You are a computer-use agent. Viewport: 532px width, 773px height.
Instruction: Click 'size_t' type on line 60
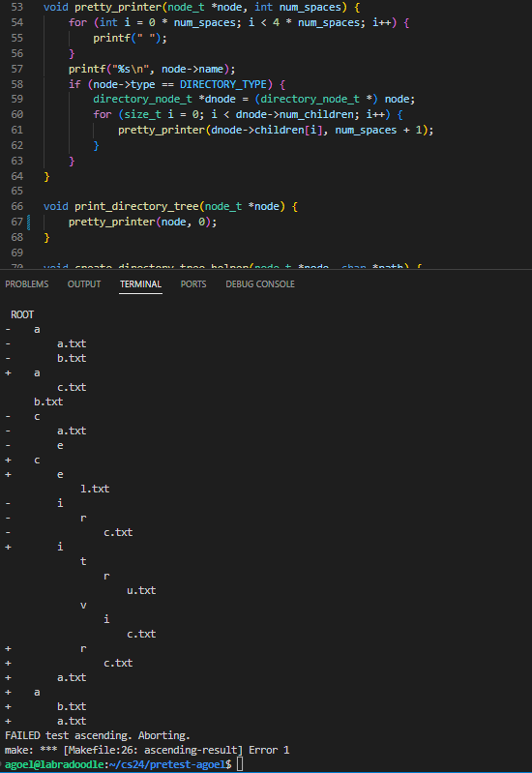(142, 114)
